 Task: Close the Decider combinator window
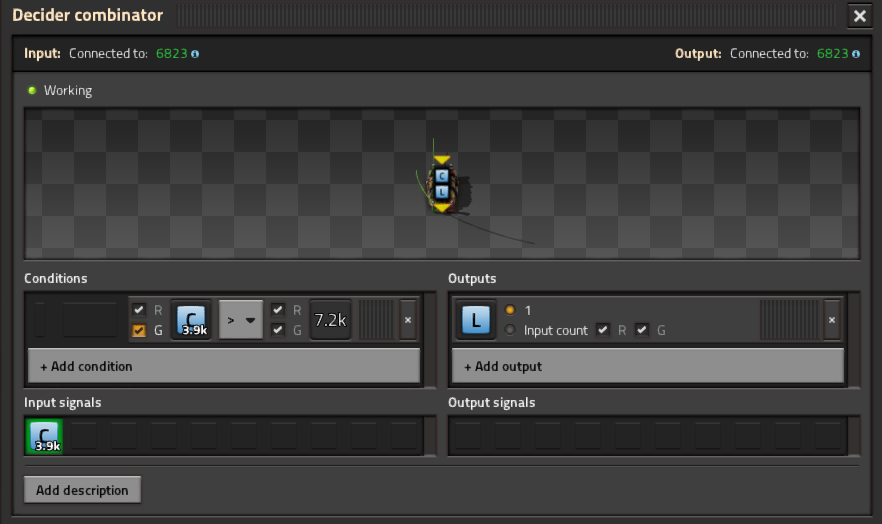pyautogui.click(x=860, y=16)
